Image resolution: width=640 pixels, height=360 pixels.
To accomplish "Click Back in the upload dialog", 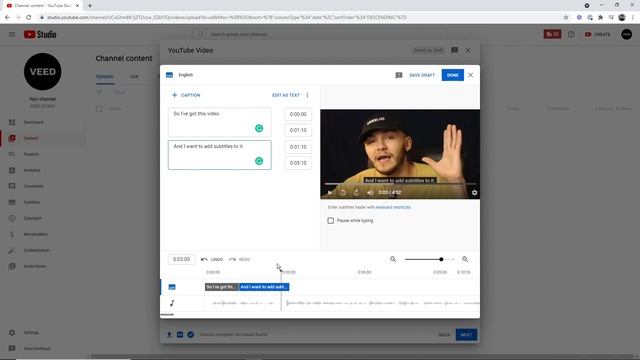I will coord(444,335).
